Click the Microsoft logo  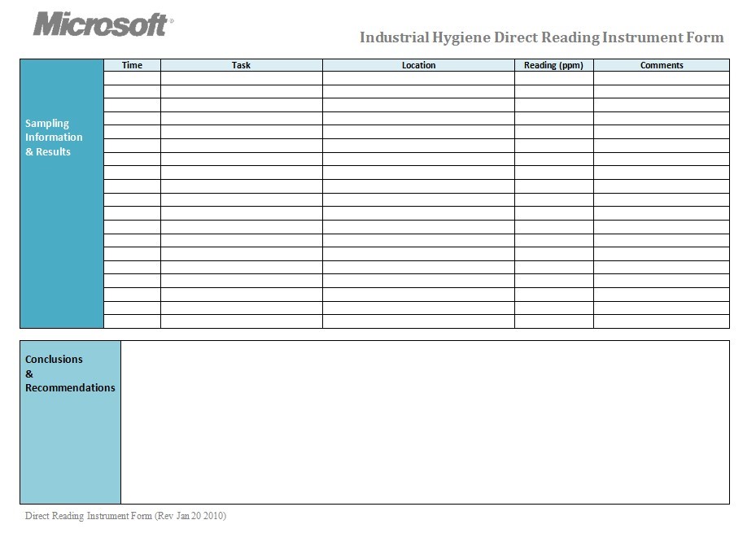pyautogui.click(x=102, y=24)
